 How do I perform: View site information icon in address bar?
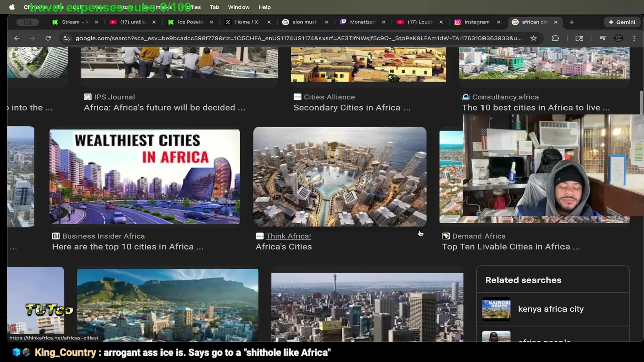pos(66,38)
